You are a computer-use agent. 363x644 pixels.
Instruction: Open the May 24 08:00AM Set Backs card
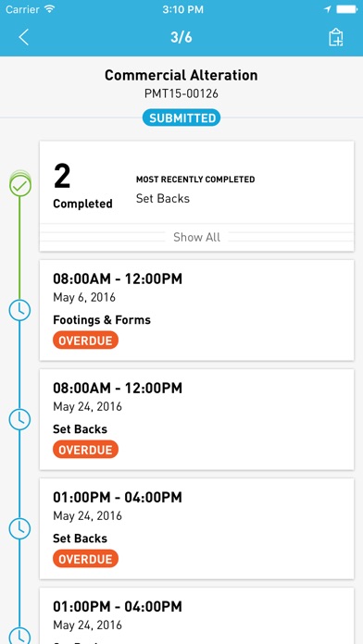[x=196, y=419]
